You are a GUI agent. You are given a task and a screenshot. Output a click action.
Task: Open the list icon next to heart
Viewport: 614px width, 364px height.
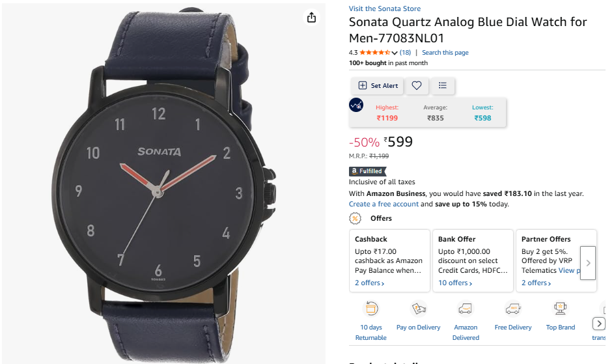[443, 85]
